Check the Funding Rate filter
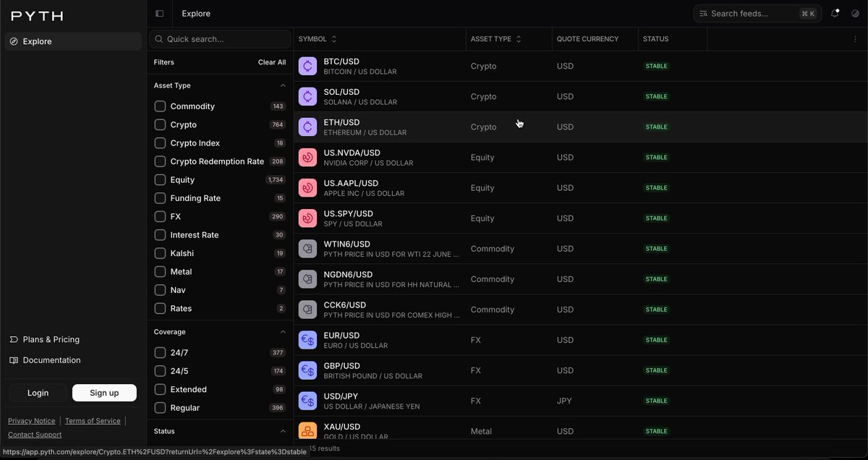The height and width of the screenshot is (460, 868). point(160,198)
